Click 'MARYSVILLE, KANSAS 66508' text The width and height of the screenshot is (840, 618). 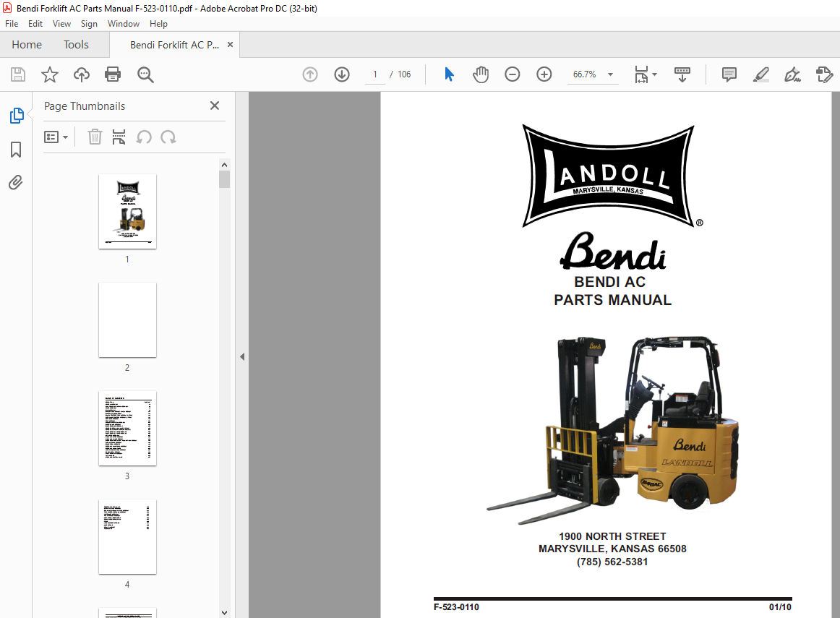[612, 549]
